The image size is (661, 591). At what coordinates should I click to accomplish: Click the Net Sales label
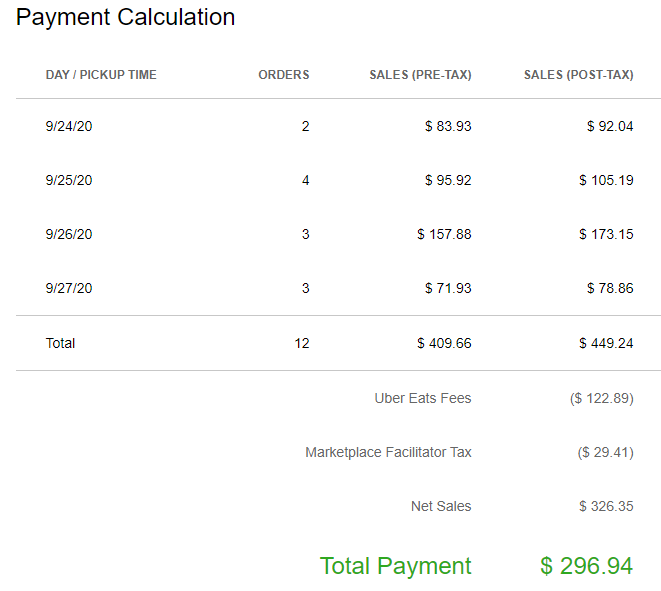(x=441, y=506)
